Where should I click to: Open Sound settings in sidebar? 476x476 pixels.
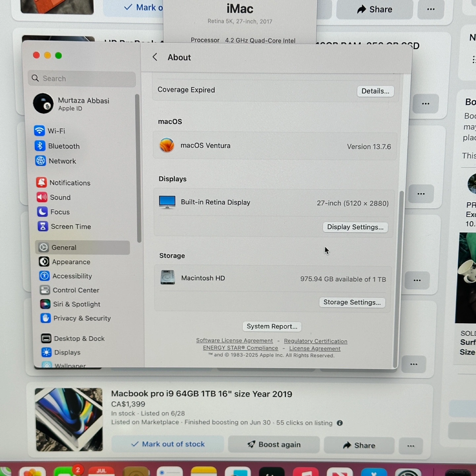click(54, 197)
